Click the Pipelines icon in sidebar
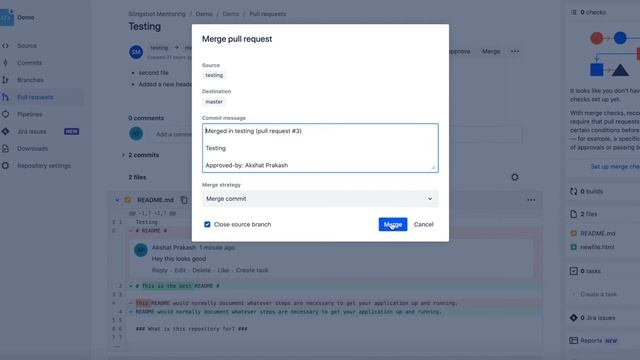640x360 pixels. click(x=5, y=114)
